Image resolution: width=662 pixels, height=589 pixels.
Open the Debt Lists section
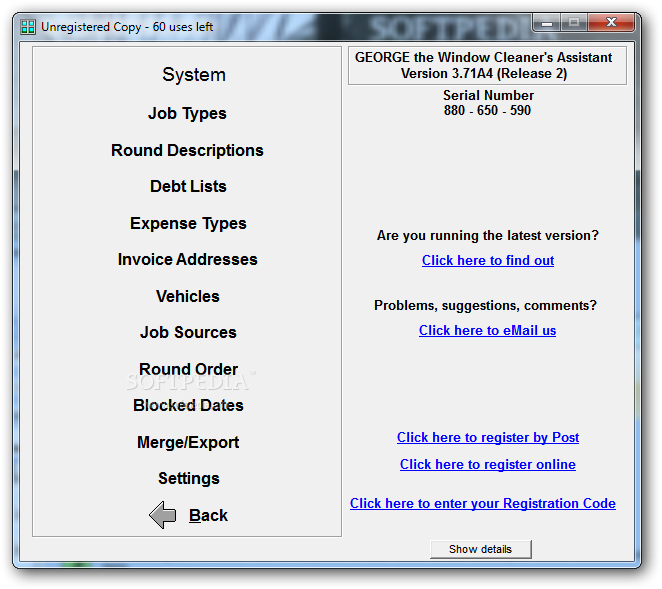point(188,186)
